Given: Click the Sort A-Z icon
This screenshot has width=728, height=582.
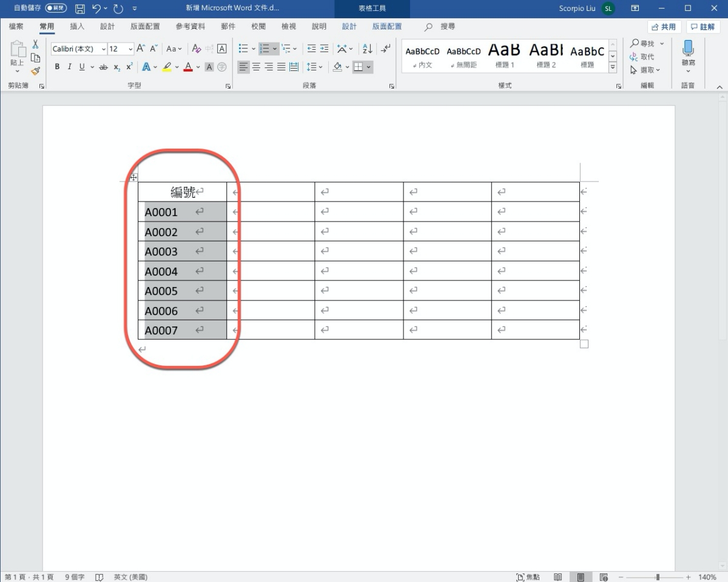Looking at the screenshot, I should click(x=367, y=49).
